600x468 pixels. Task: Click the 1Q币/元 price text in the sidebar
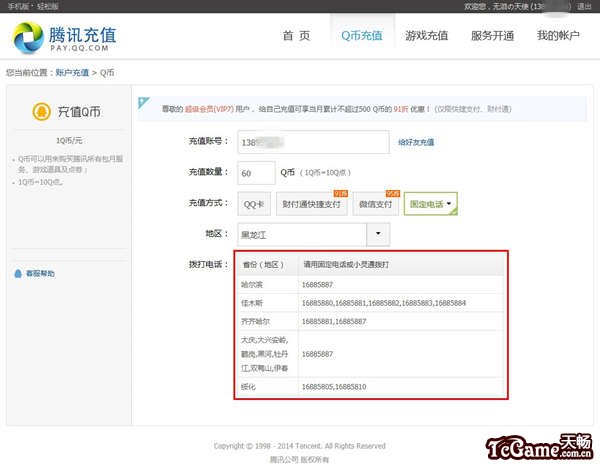[x=69, y=141]
